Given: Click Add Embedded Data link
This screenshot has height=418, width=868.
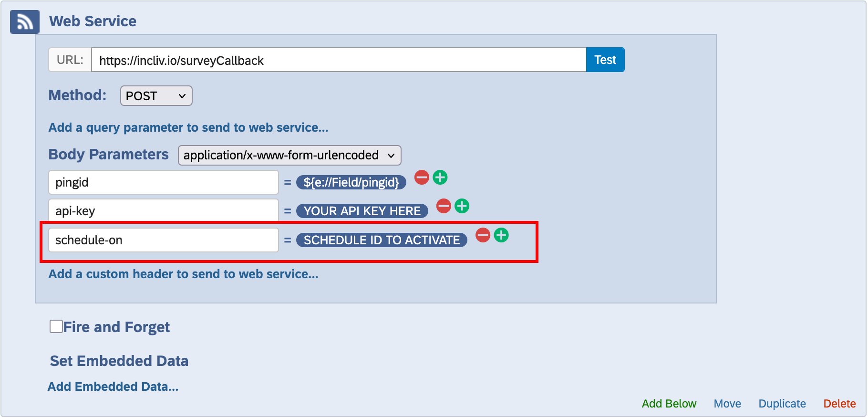Looking at the screenshot, I should pos(113,387).
